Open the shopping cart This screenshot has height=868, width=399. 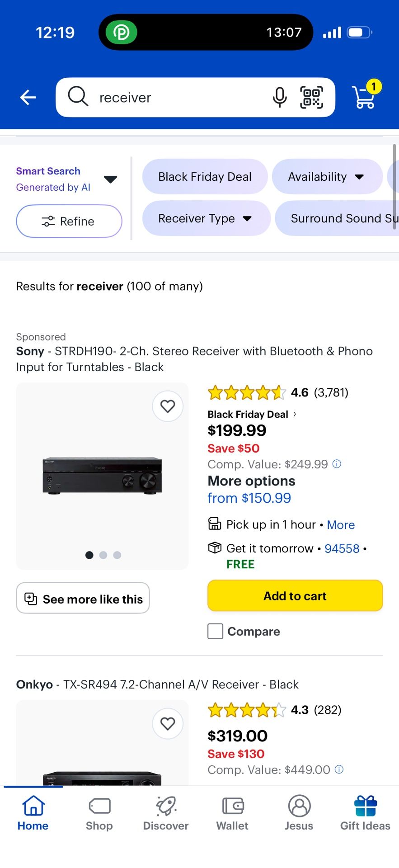point(364,98)
